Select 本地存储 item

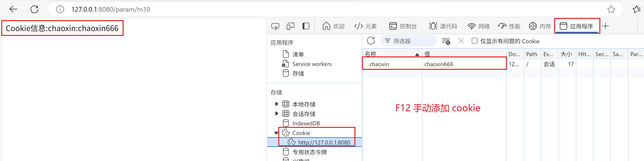pos(304,104)
